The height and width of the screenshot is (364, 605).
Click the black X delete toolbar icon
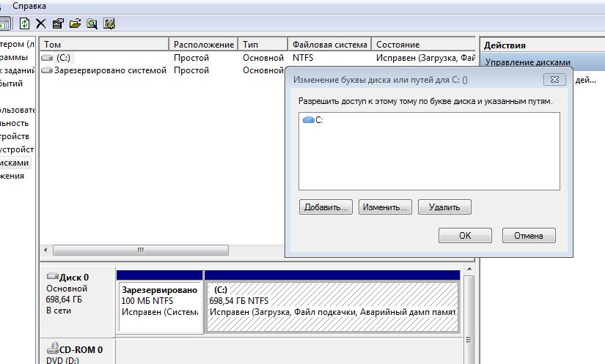pyautogui.click(x=41, y=23)
